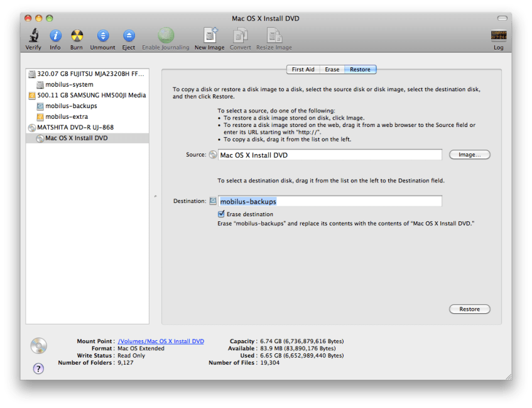Screen dimensions: 532x408
Task: Click into the Source input field
Action: [x=330, y=155]
